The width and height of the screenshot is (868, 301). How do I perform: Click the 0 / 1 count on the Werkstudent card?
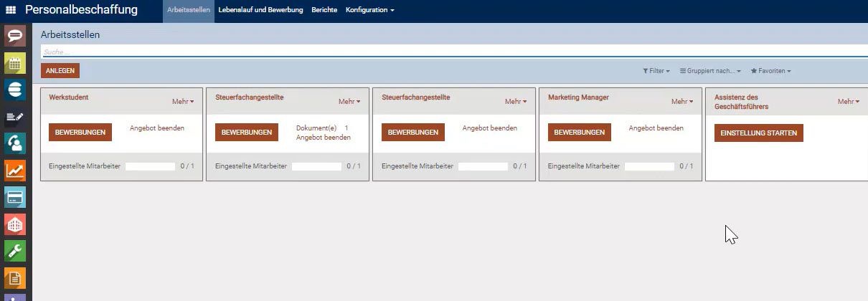point(187,166)
